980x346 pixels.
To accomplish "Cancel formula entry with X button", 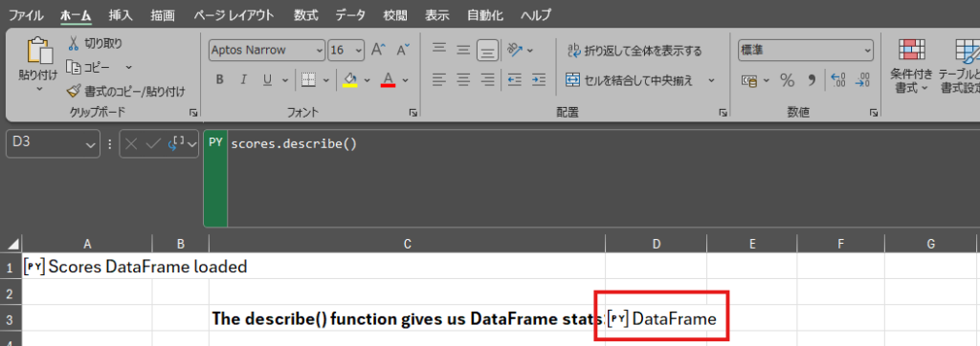I will (x=130, y=144).
